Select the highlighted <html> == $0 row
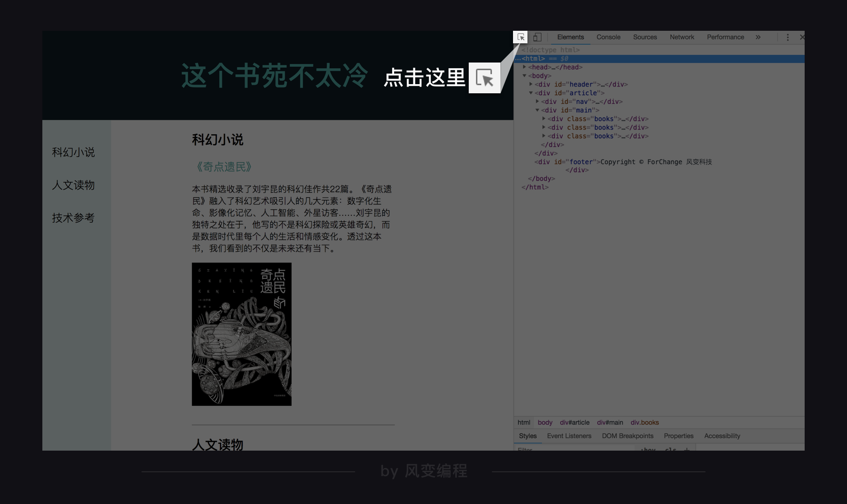This screenshot has height=504, width=847. [x=659, y=59]
